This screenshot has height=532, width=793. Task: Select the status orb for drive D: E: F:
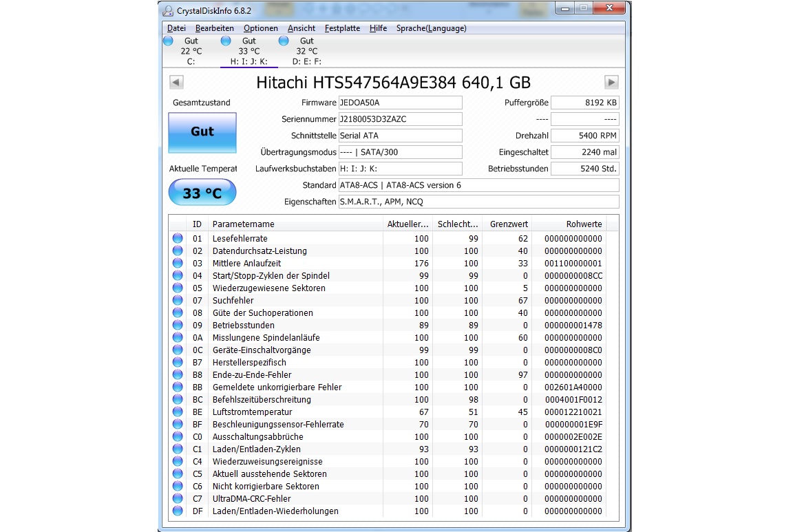(284, 41)
